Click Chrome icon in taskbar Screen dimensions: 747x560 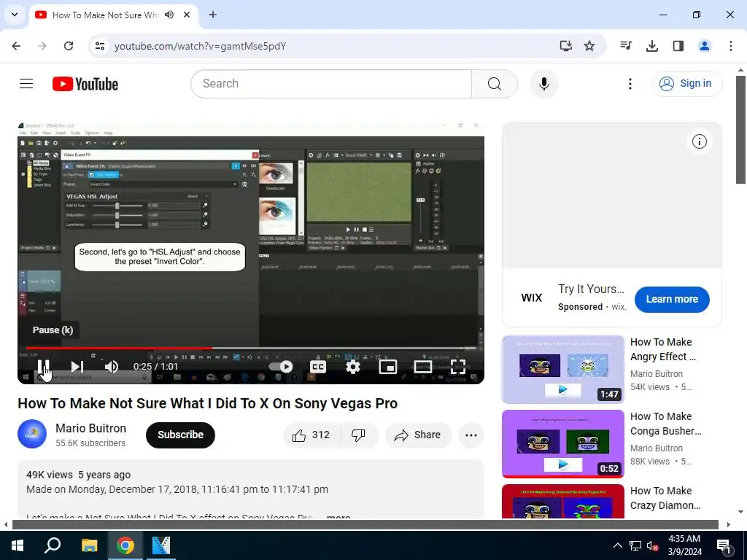point(125,545)
